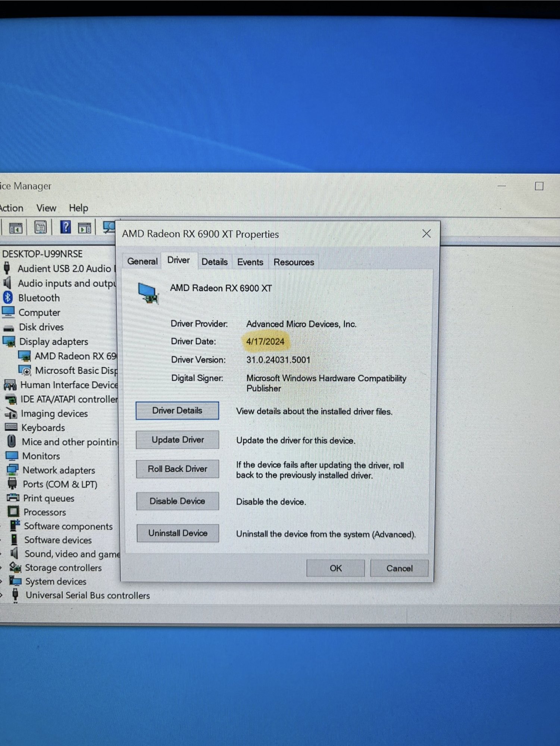Image resolution: width=560 pixels, height=746 pixels.
Task: Switch to the General tab
Action: pos(142,261)
